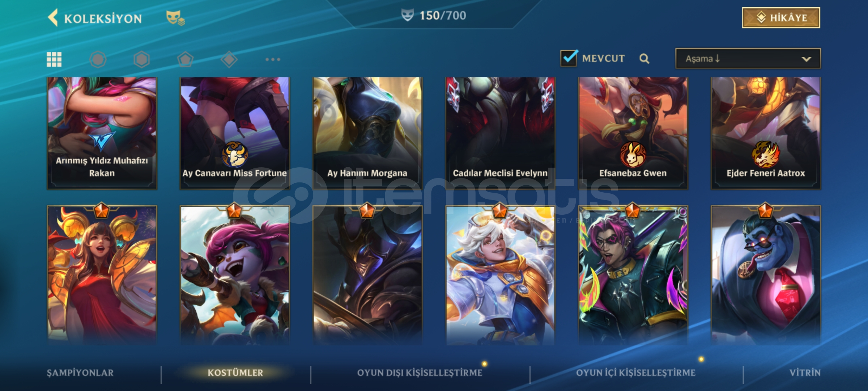Image resolution: width=868 pixels, height=391 pixels.
Task: Select the grid all-skins filter icon
Action: click(54, 59)
